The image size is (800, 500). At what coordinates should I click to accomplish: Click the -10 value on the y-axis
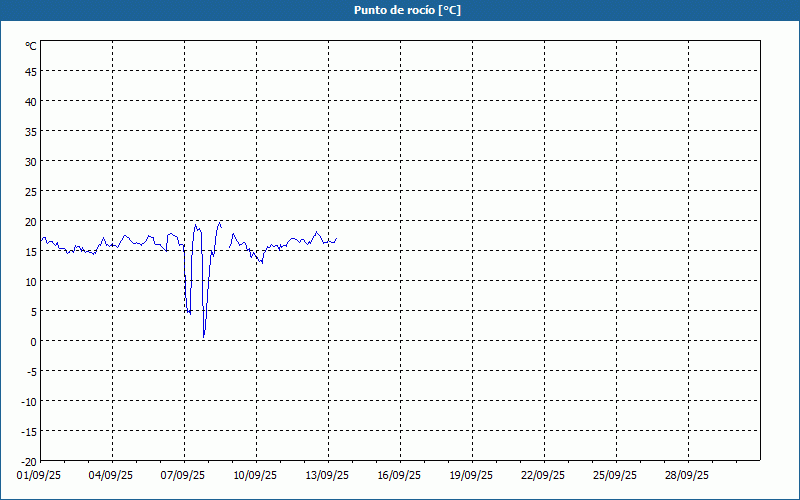point(29,402)
